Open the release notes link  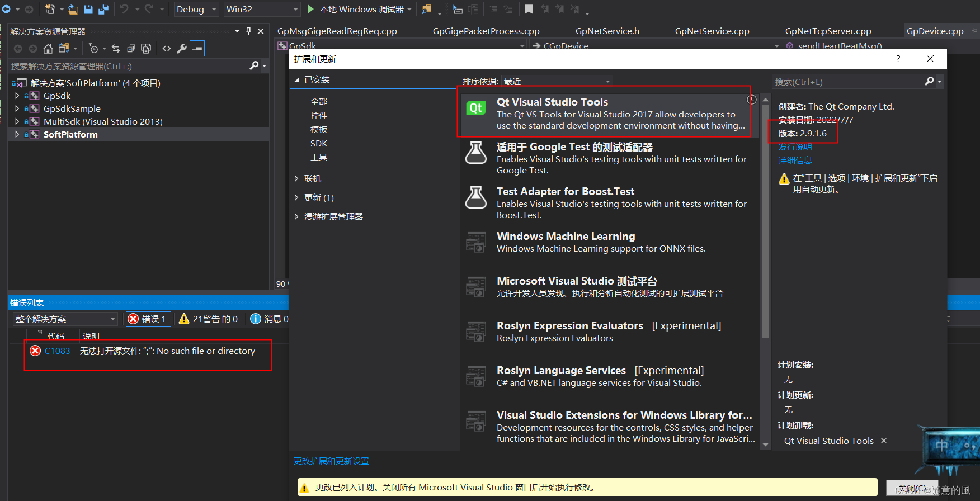pos(795,147)
